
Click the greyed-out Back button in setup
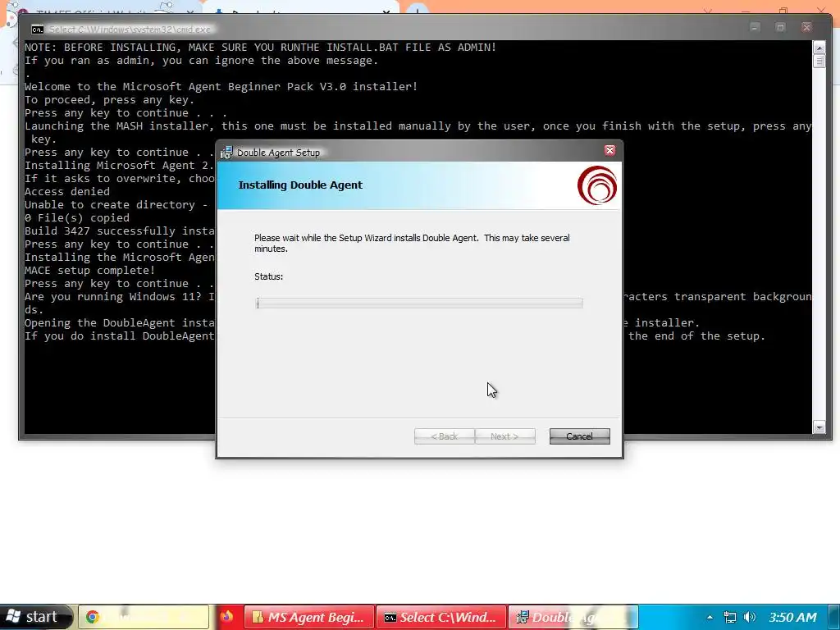(x=444, y=436)
